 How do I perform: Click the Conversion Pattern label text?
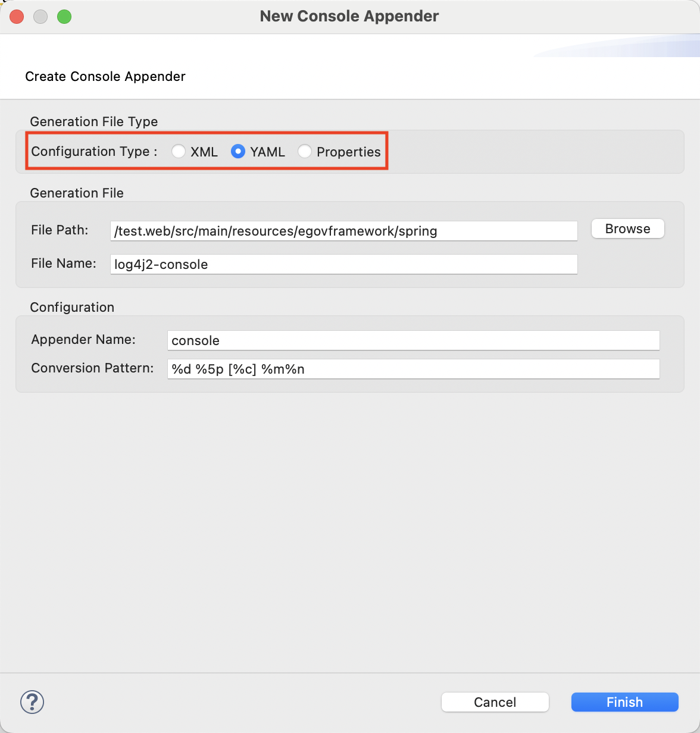pyautogui.click(x=92, y=368)
